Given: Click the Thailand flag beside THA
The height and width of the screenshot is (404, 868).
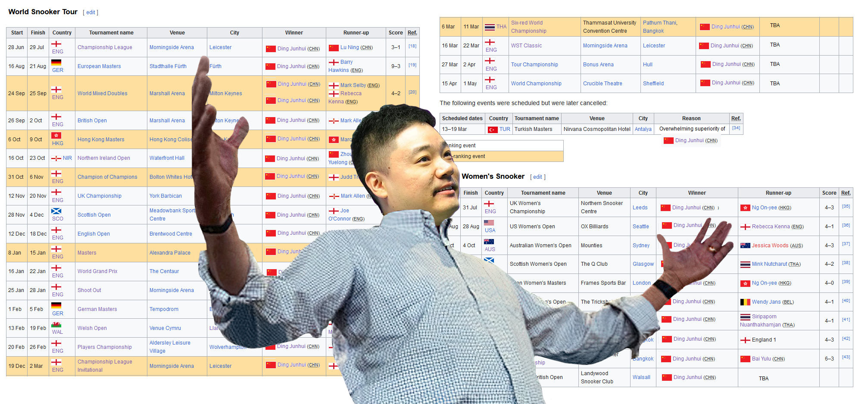Looking at the screenshot, I should [490, 27].
